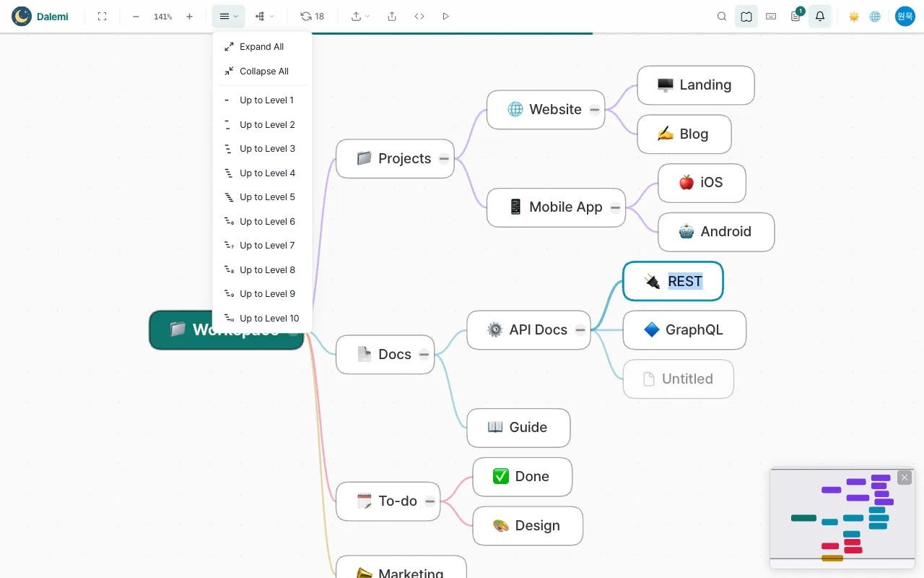Collapse the Projects node
924x578 pixels.
[x=444, y=159]
